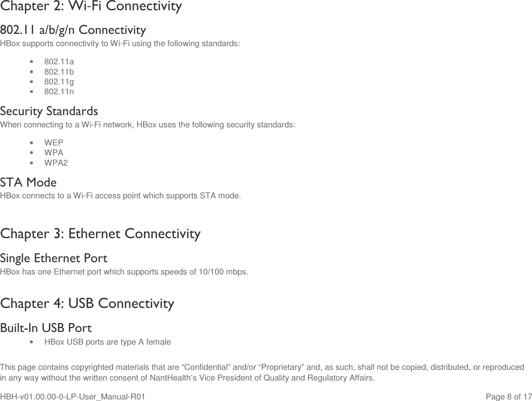Click the WEP bullet item
This screenshot has height=401, width=532.
[x=54, y=143]
